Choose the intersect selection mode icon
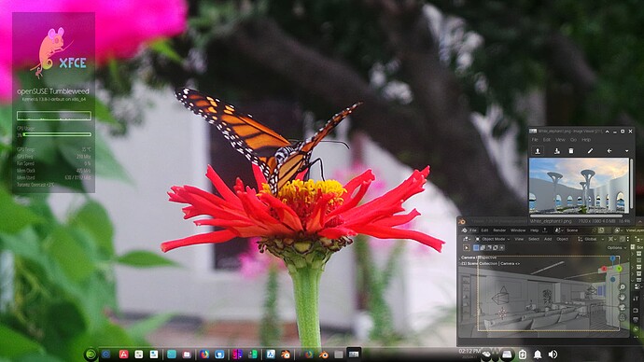Screen dimensions: 644x362 (x=502, y=247)
